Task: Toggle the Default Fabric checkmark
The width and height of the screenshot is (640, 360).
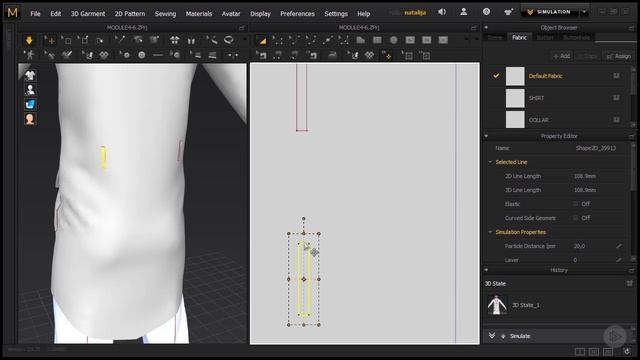Action: pyautogui.click(x=496, y=76)
